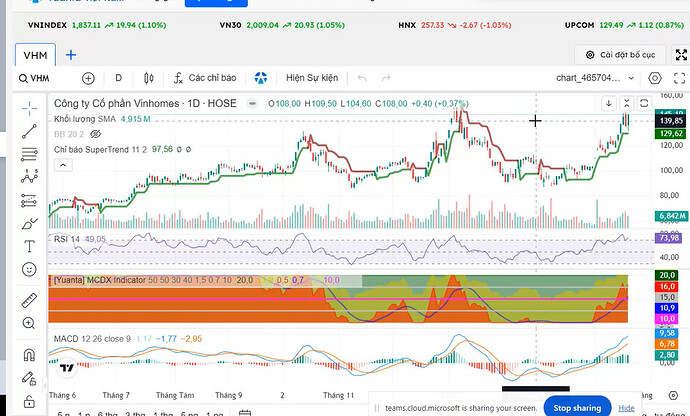The image size is (690, 416).
Task: Redo the chart action
Action: 386,78
